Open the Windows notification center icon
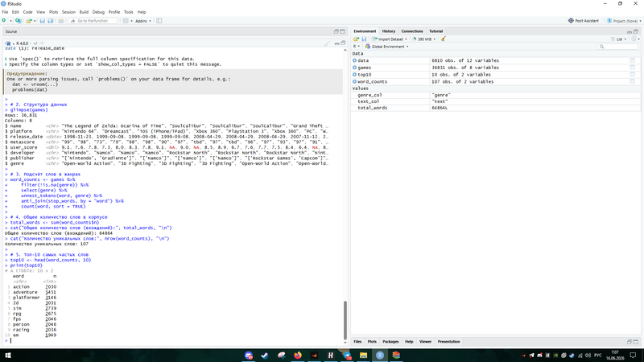Image resolution: width=644 pixels, height=362 pixels. point(634,356)
